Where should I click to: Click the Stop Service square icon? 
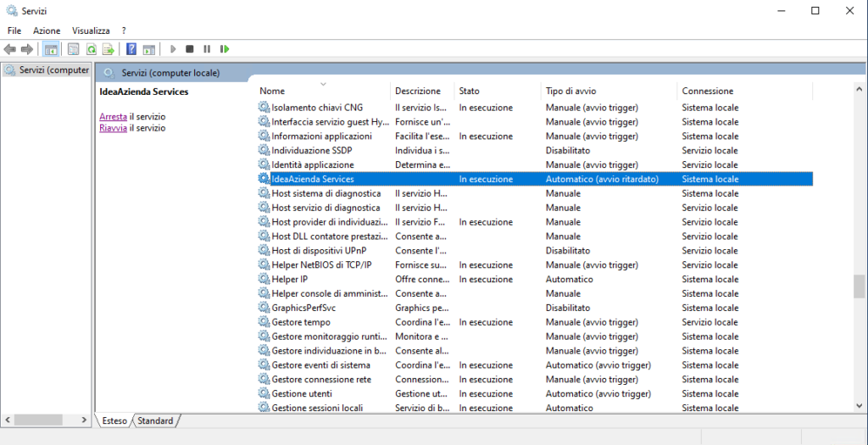pyautogui.click(x=189, y=49)
